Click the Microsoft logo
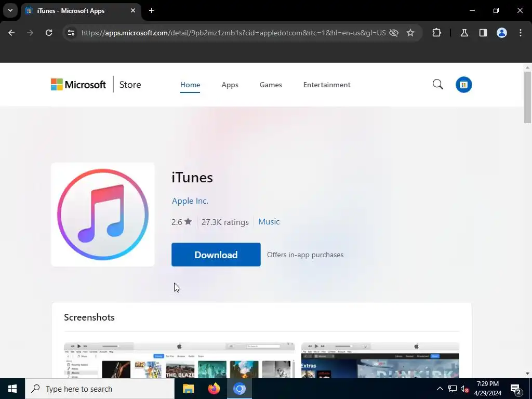Image resolution: width=532 pixels, height=399 pixels. 78,85
